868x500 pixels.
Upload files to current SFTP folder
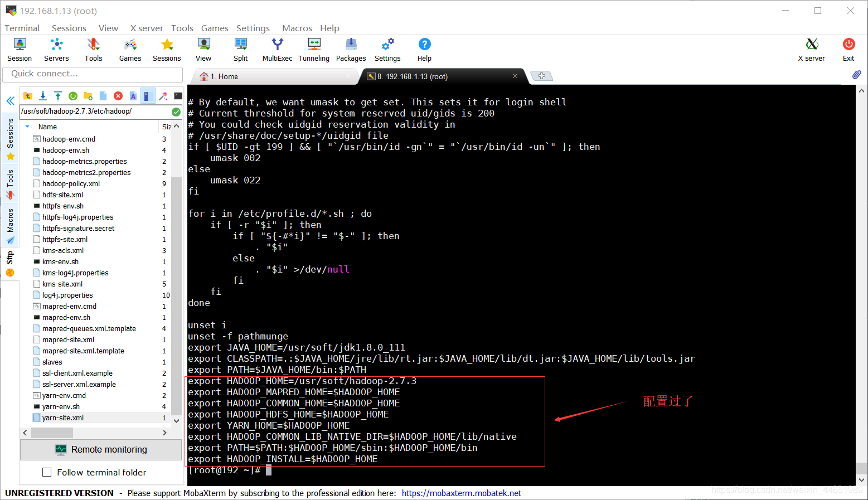[57, 96]
